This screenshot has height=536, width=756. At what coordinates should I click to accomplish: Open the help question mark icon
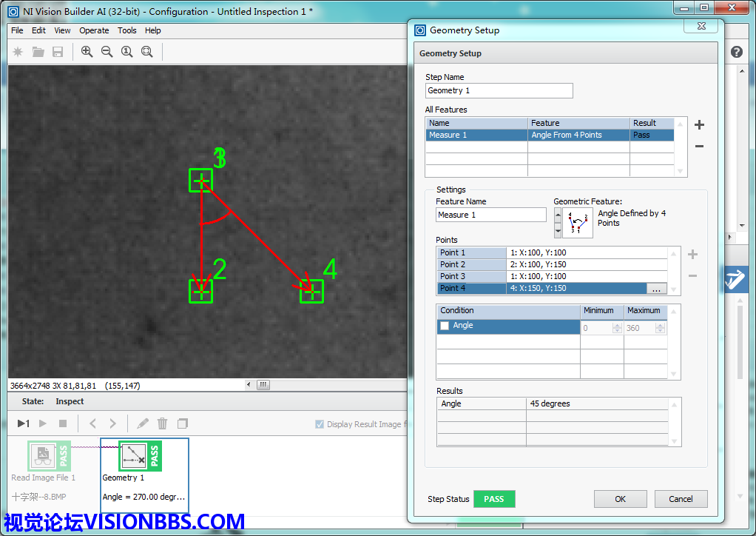click(736, 52)
